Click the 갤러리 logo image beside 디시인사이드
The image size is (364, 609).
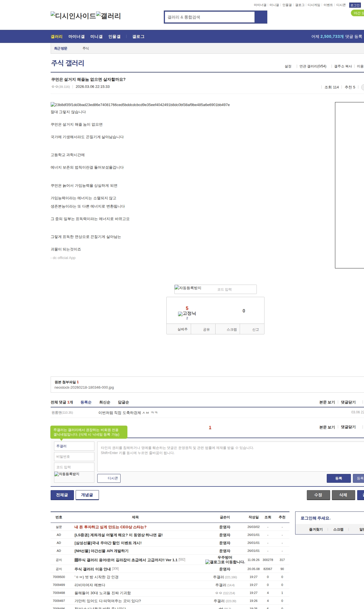109,16
